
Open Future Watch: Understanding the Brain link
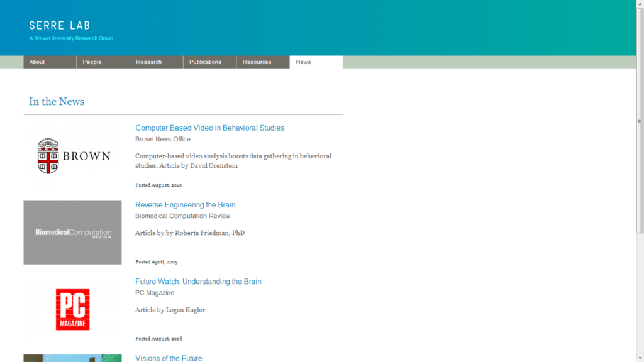(x=198, y=282)
